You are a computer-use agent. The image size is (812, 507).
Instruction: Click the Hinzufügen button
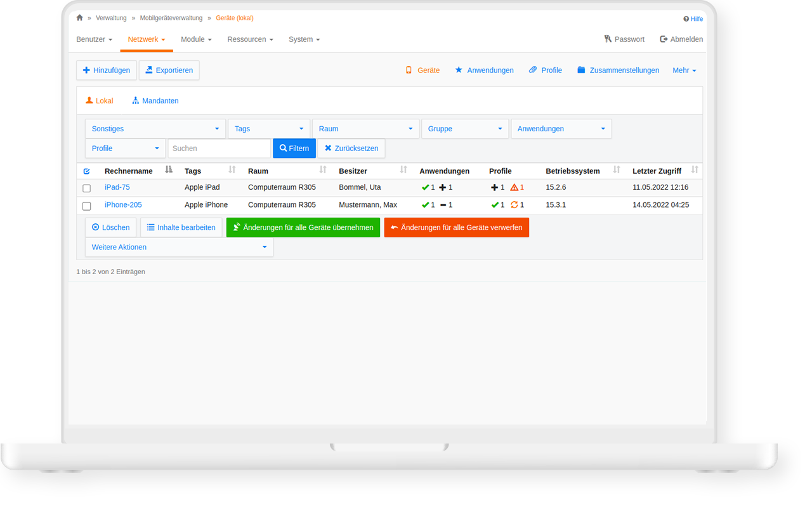point(107,70)
